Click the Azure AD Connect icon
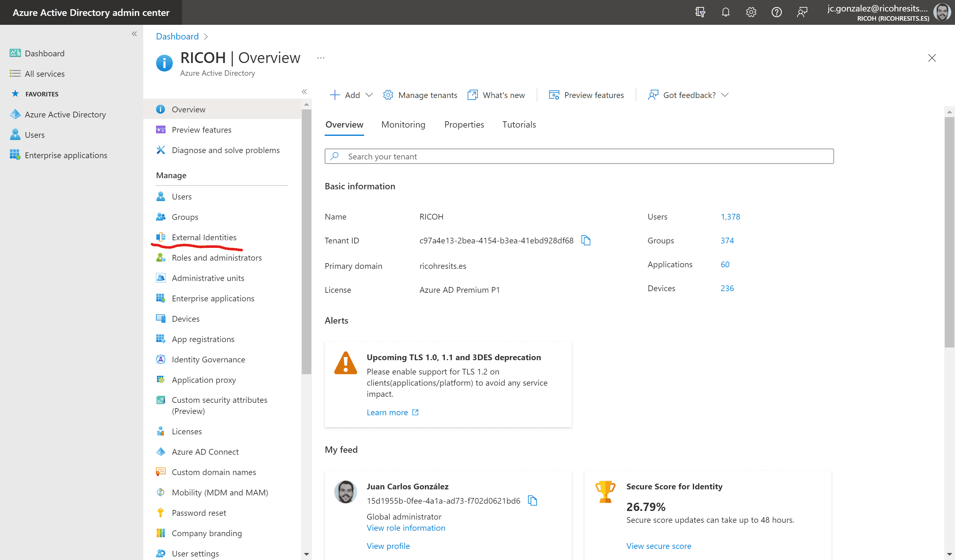 (x=161, y=451)
